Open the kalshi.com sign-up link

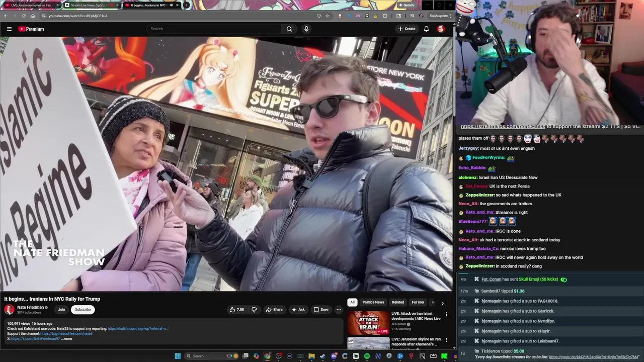tap(138, 329)
